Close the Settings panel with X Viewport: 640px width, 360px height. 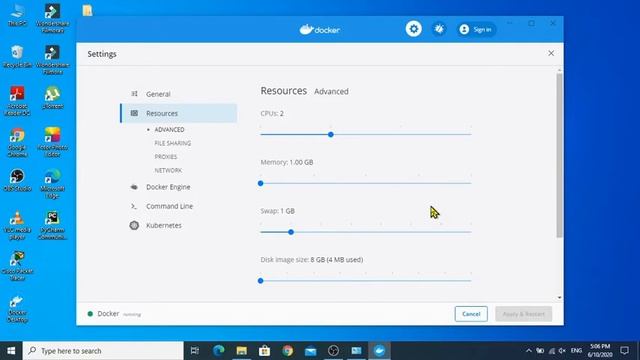coord(551,53)
